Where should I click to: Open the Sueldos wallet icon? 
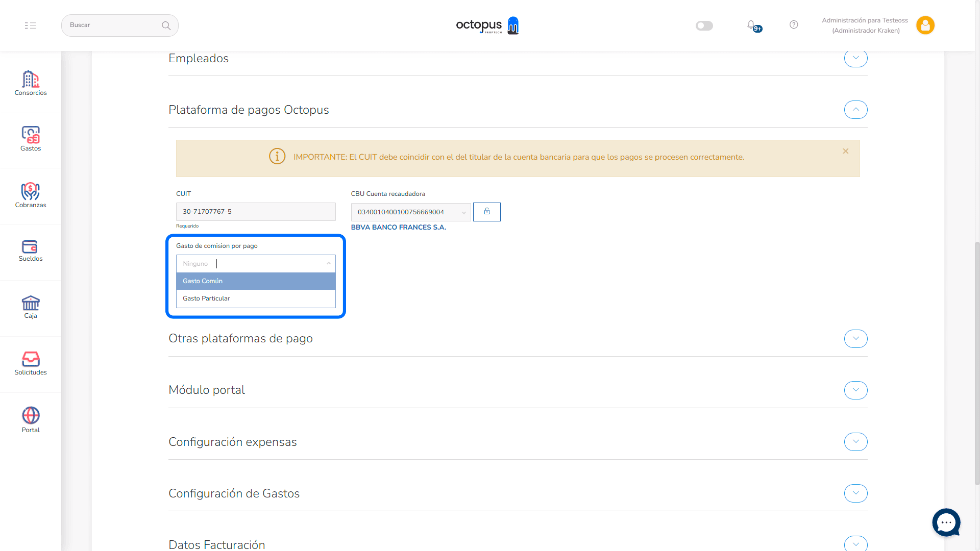click(31, 251)
